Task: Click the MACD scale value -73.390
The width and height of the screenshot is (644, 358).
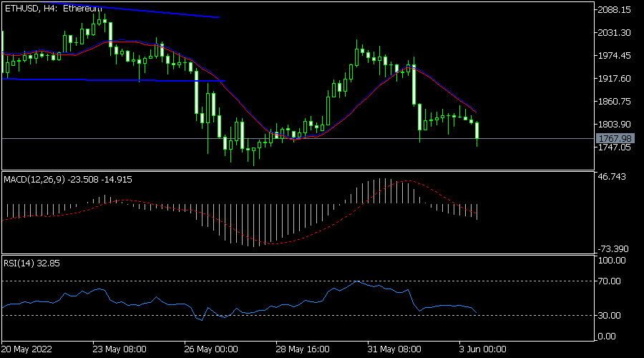Action: click(x=613, y=248)
